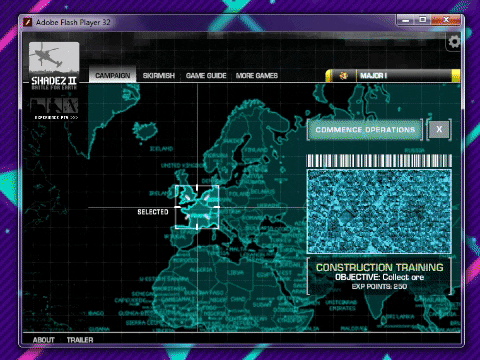This screenshot has height=360, width=480.
Task: Click the second soldier silhouette thumbnail
Action: pyautogui.click(x=54, y=105)
